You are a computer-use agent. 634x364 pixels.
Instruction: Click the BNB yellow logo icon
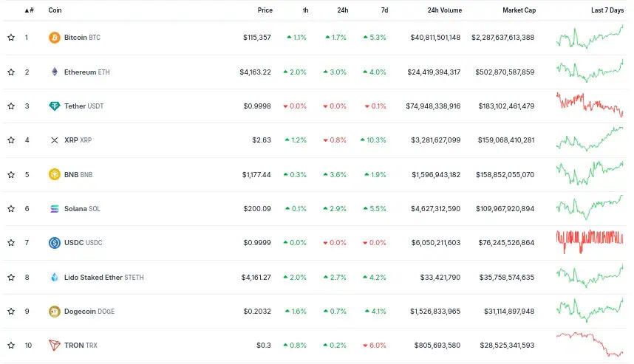click(54, 174)
